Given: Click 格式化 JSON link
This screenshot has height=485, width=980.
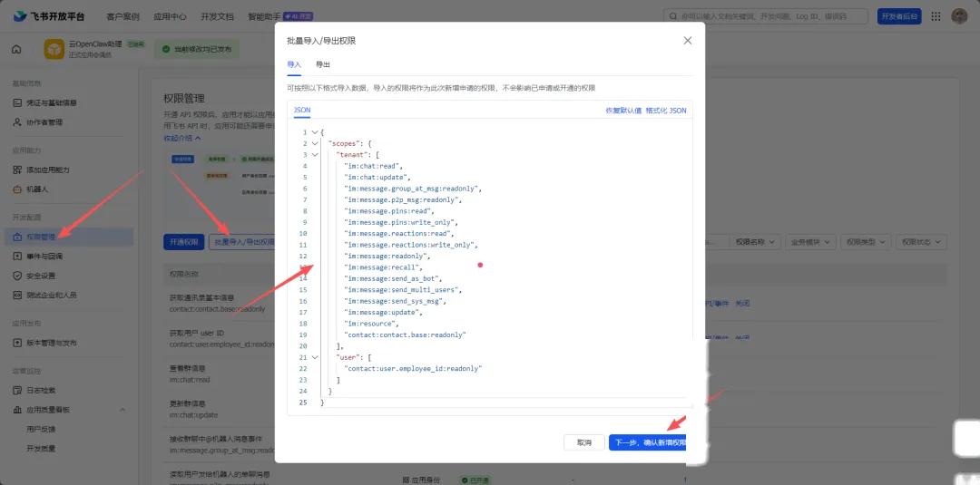Looking at the screenshot, I should [x=666, y=111].
